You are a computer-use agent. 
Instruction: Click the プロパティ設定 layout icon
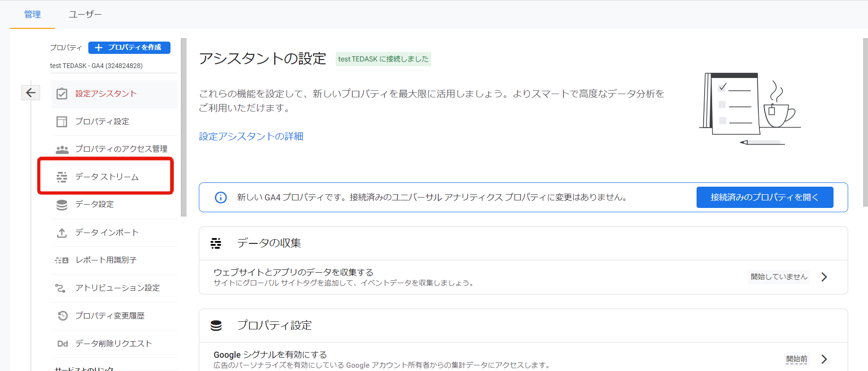62,121
